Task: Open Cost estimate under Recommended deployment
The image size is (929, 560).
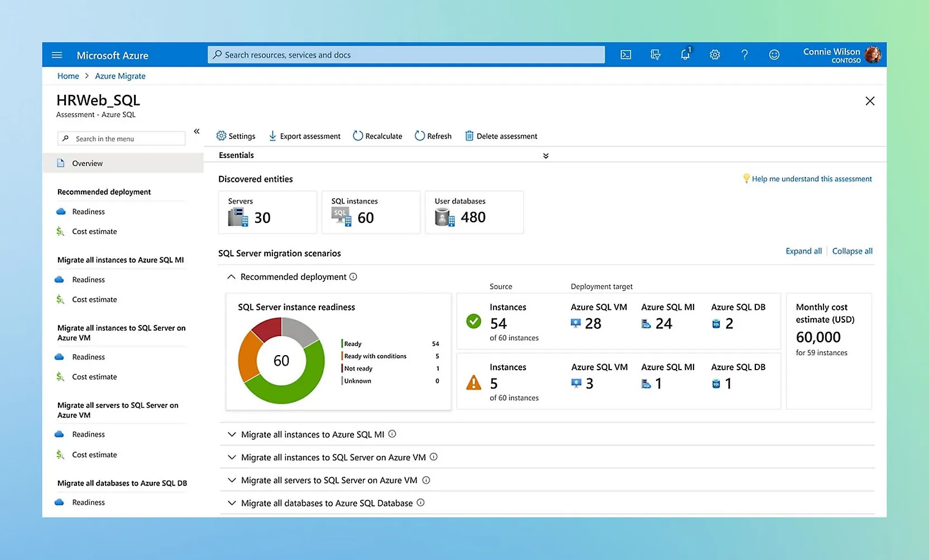Action: pos(94,232)
